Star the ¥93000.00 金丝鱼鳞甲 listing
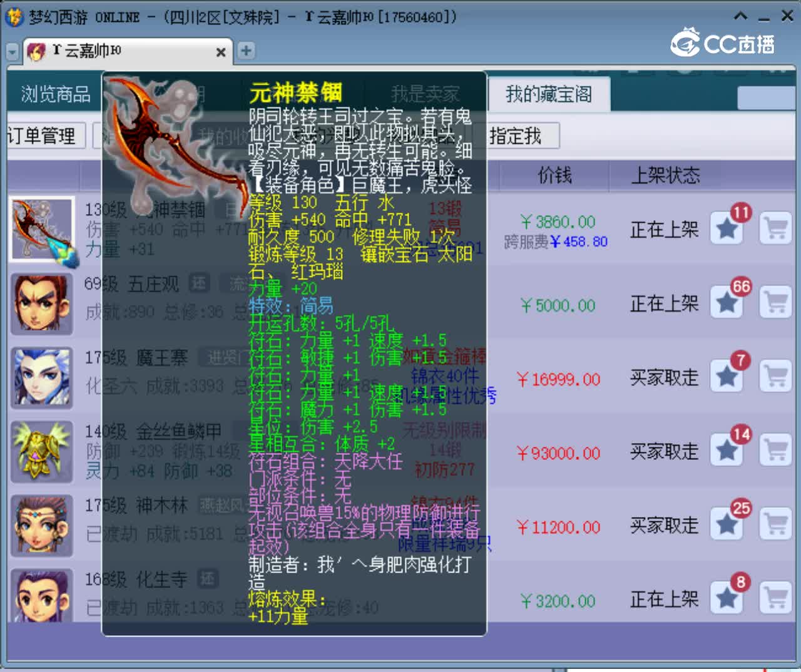The width and height of the screenshot is (801, 672). (x=727, y=450)
